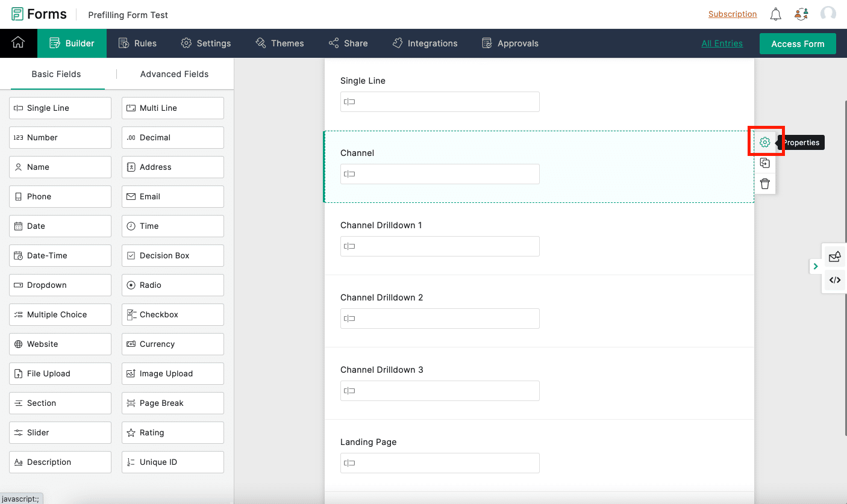Open notifications via the bell icon
847x504 pixels.
tap(776, 13)
